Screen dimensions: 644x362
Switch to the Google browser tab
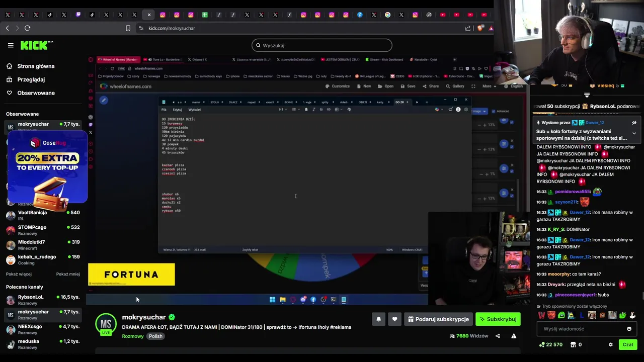tap(387, 15)
